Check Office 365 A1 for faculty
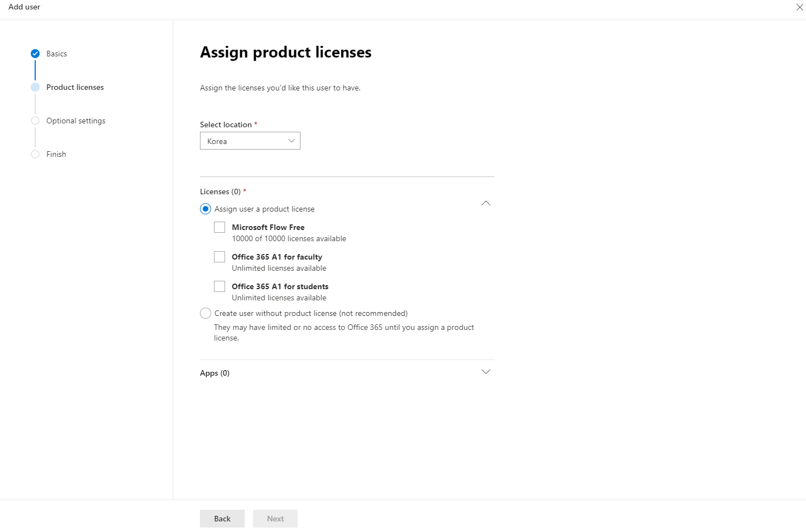This screenshot has width=806, height=532. [220, 257]
